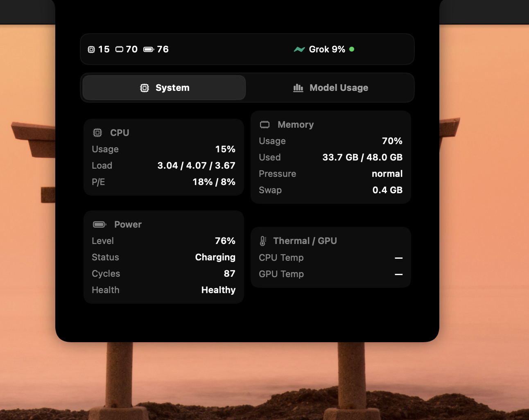Click the Swap label in Memory card
The image size is (529, 420).
[x=270, y=190]
